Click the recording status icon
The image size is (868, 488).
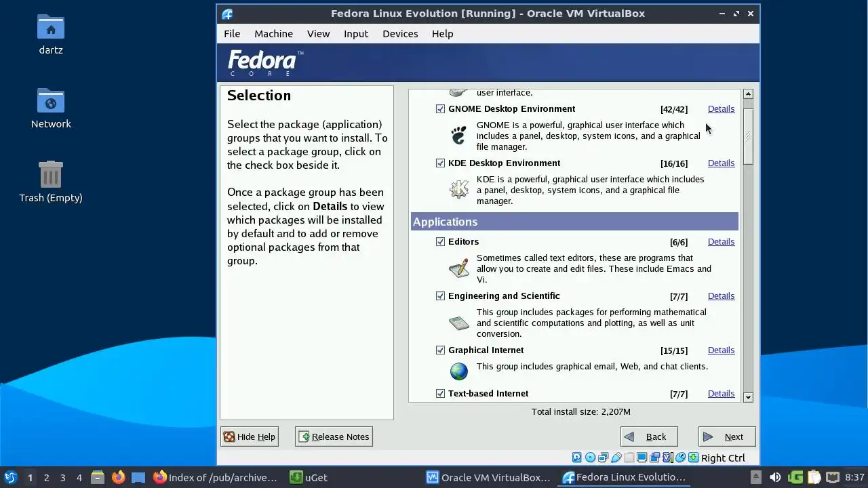pos(655,457)
